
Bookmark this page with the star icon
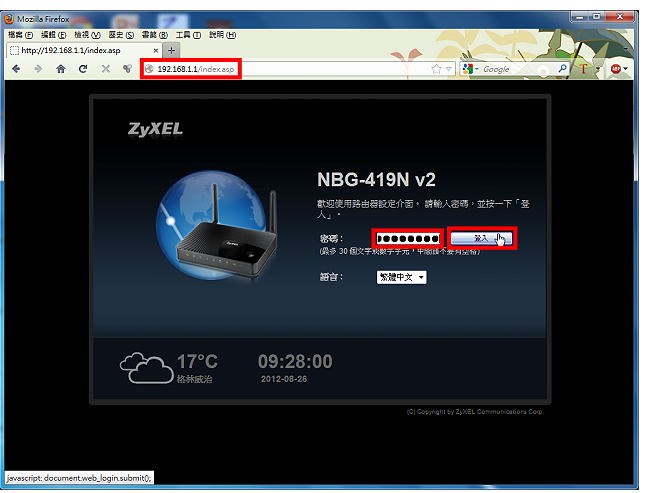coord(436,69)
